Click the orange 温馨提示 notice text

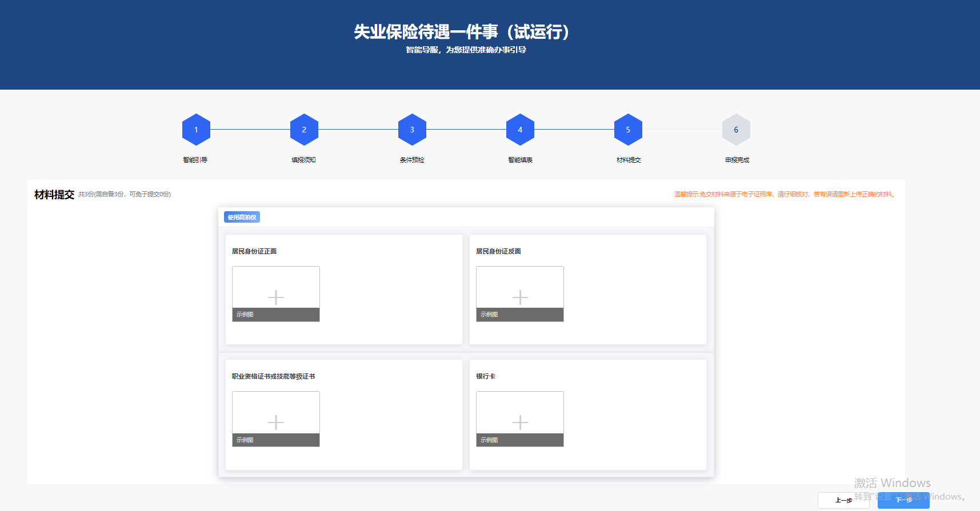(785, 194)
